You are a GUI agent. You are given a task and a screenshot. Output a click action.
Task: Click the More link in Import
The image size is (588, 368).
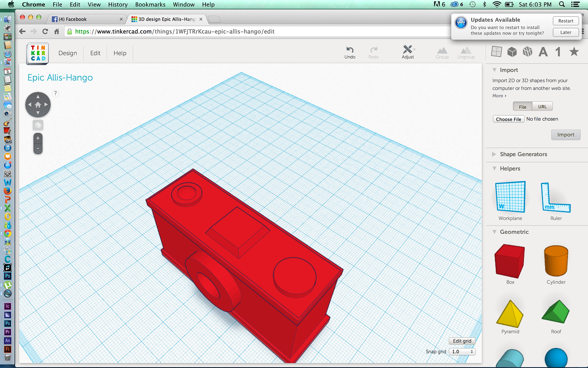click(499, 96)
